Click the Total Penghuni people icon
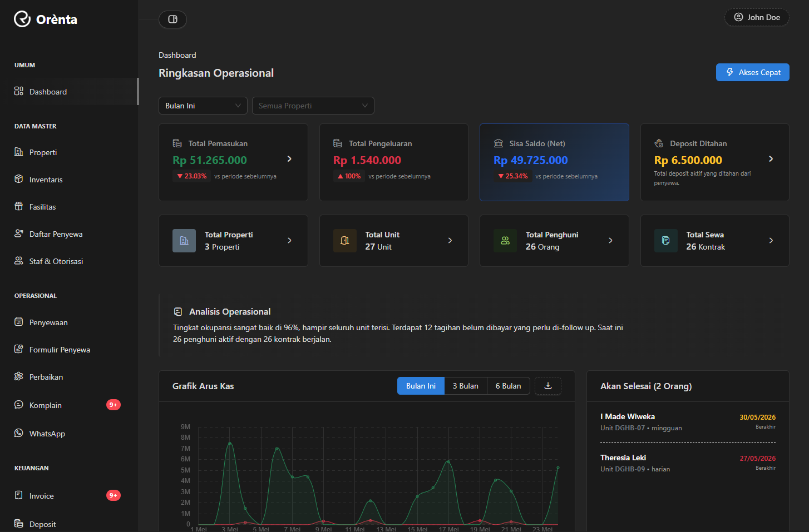The image size is (809, 532). [x=505, y=241]
